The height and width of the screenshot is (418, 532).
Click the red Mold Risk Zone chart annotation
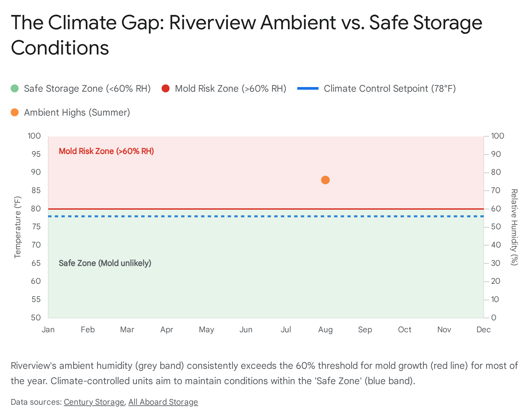coord(106,151)
